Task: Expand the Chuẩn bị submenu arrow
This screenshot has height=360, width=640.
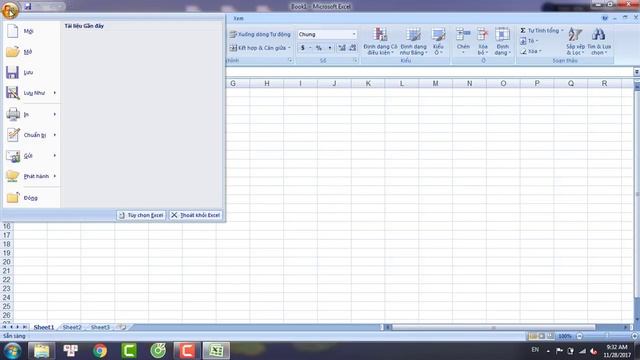Action: click(55, 135)
